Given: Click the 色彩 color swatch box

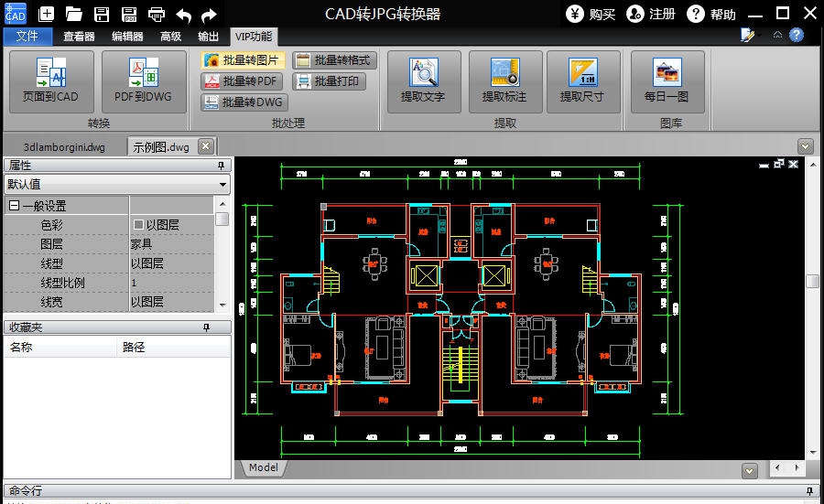Looking at the screenshot, I should coord(138,225).
